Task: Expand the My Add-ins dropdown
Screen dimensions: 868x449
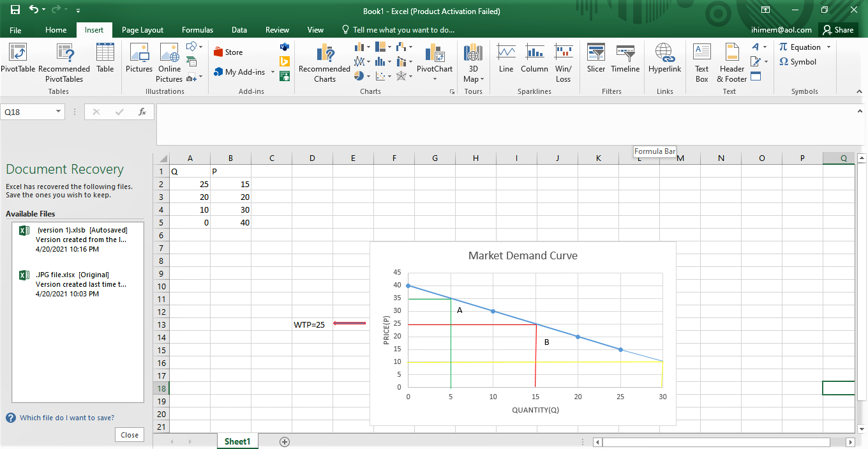Action: (x=273, y=72)
